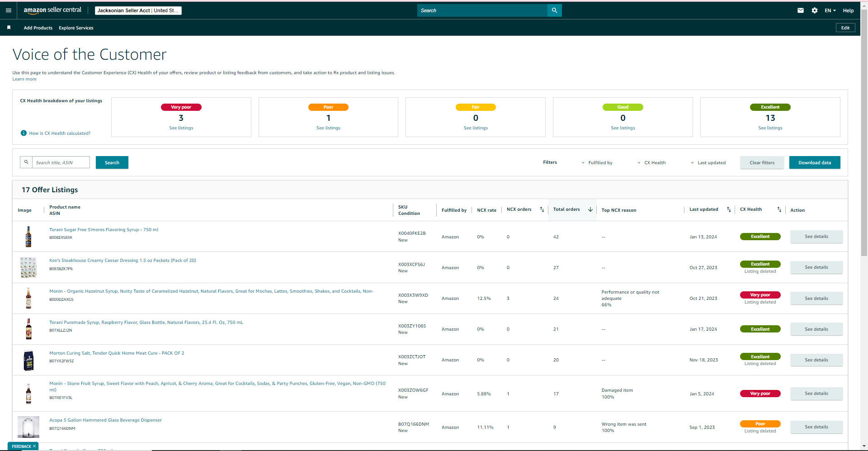The image size is (868, 451).
Task: Click the yellow Fair health badge in summary
Action: (x=476, y=107)
